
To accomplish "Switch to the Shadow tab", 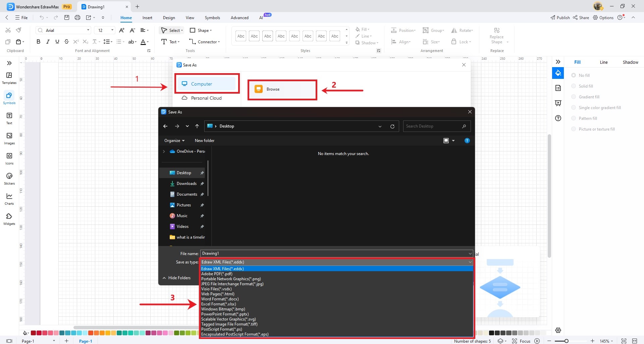I will (x=630, y=62).
